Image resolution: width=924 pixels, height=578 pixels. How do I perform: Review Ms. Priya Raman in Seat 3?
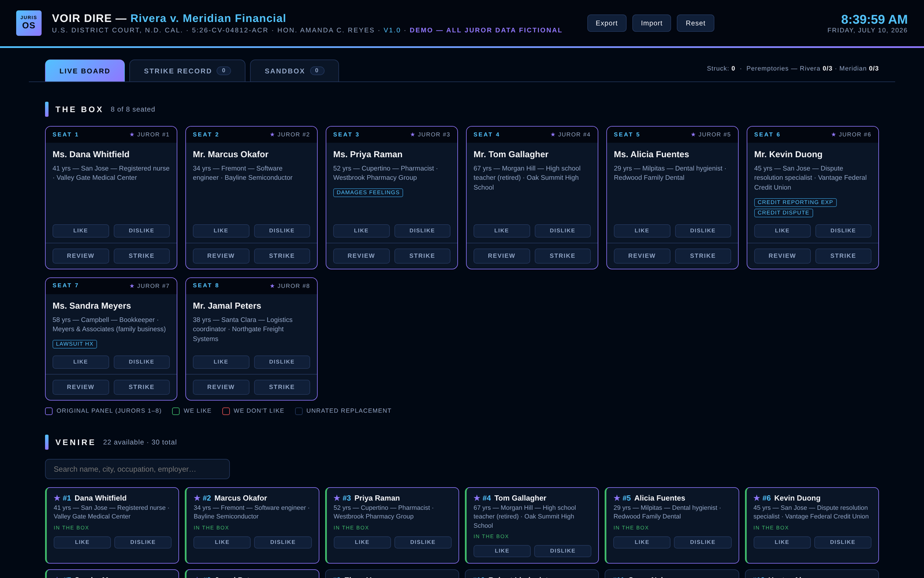362,256
